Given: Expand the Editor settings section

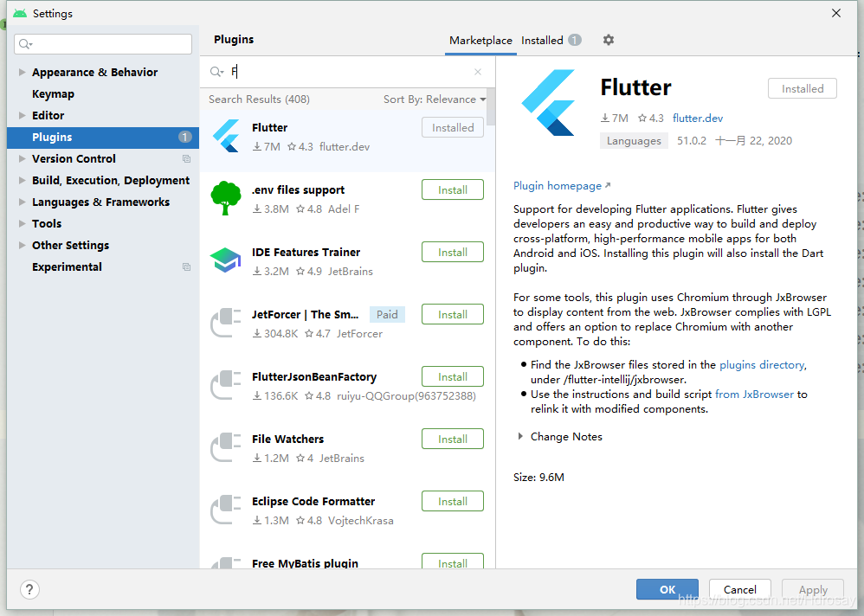Looking at the screenshot, I should coord(22,116).
